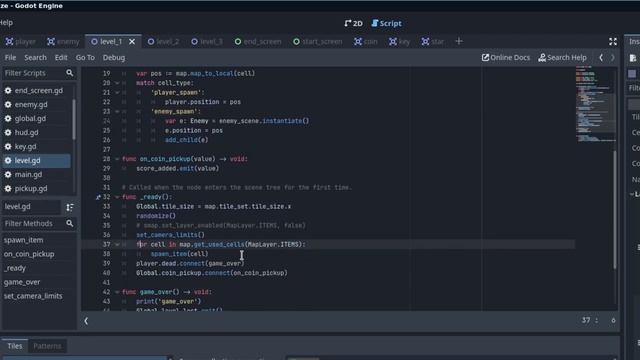Toggle alphabetical sorting of methods
The image size is (640, 360).
70,207
